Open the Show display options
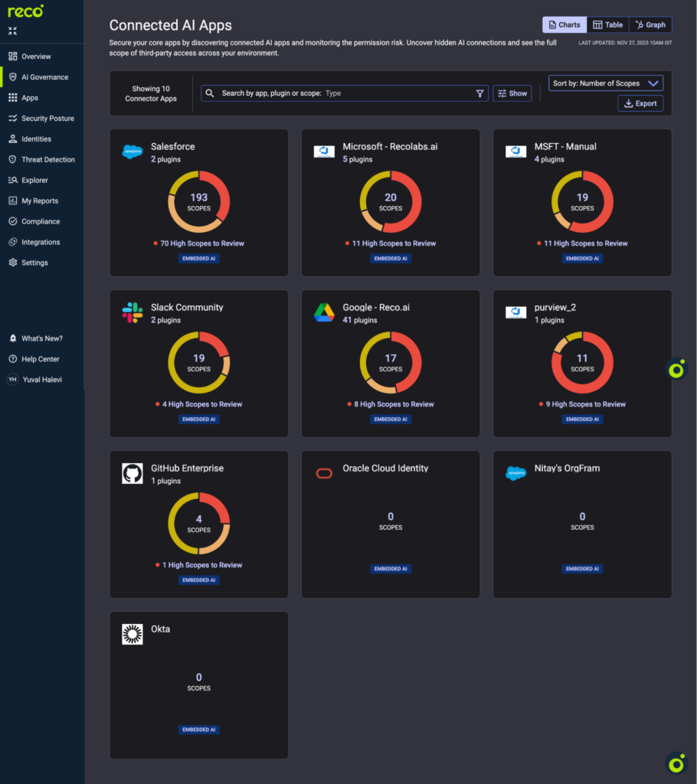 coord(512,93)
